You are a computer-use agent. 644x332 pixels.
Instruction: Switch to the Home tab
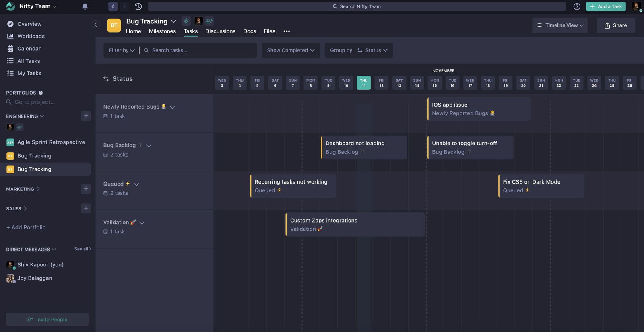pyautogui.click(x=134, y=31)
